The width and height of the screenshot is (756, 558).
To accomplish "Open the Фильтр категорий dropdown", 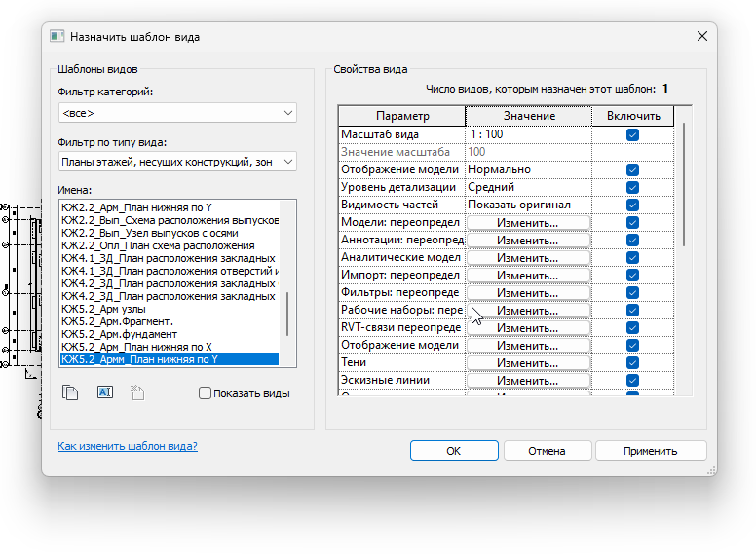I will click(x=177, y=114).
